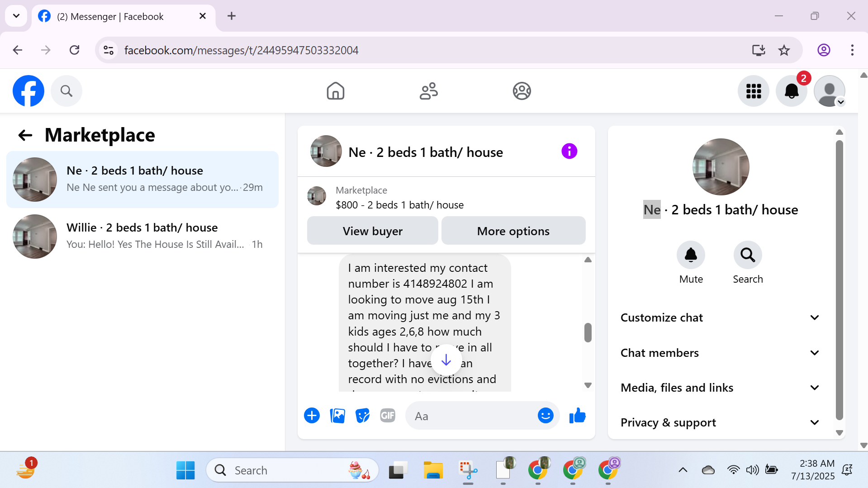This screenshot has height=488, width=868.
Task: Open the Facebook menu grid icon
Action: [x=754, y=91]
